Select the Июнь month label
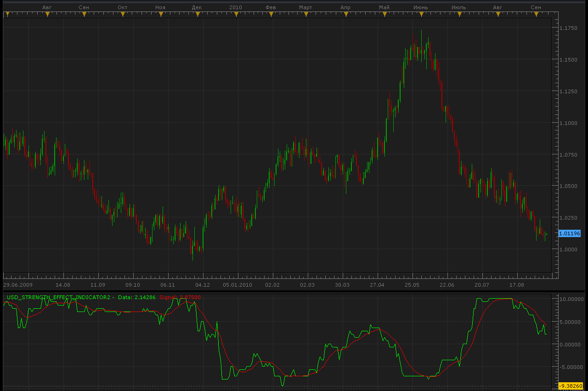Image resolution: width=588 pixels, height=391 pixels. click(421, 7)
